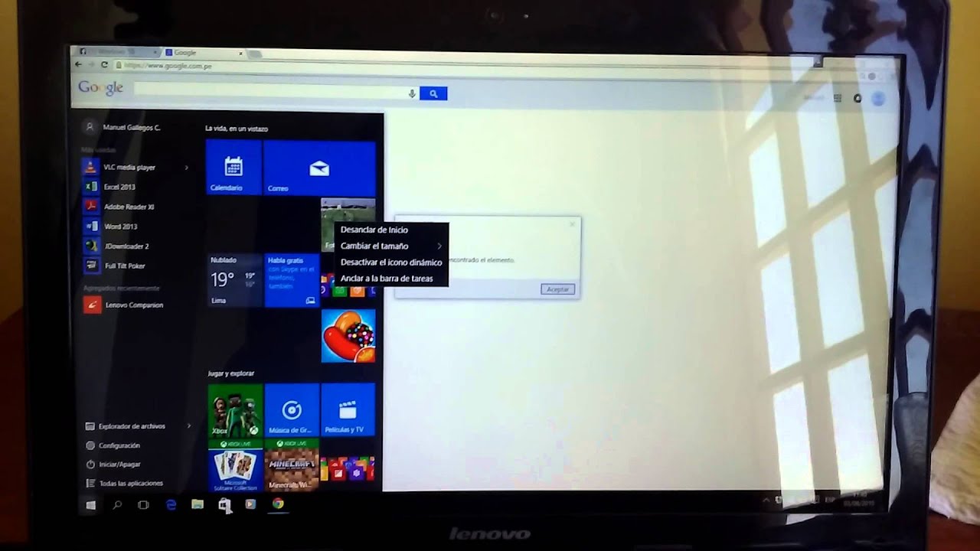Reload the page in Chrome
Viewport: 980px width, 551px height.
pyautogui.click(x=104, y=65)
